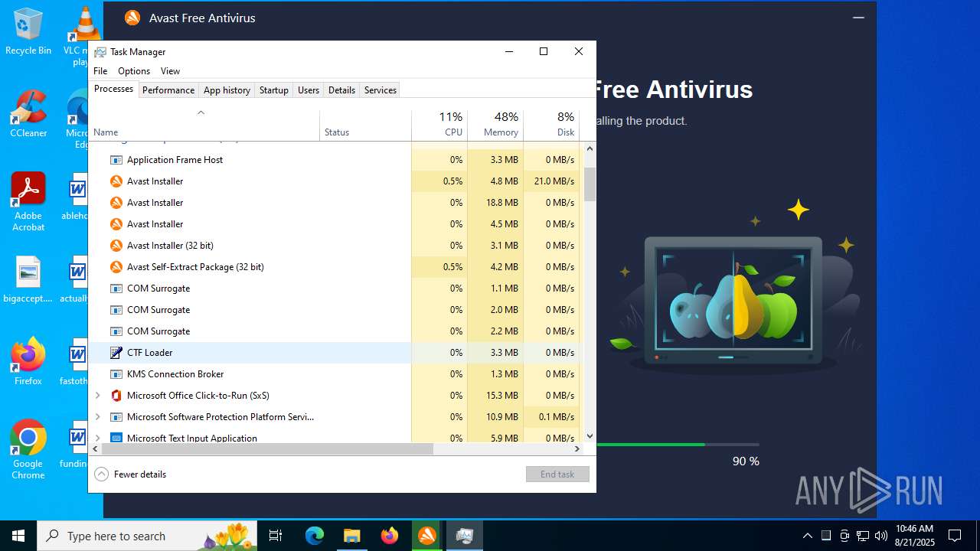
Task: Click the End task button
Action: (x=557, y=474)
